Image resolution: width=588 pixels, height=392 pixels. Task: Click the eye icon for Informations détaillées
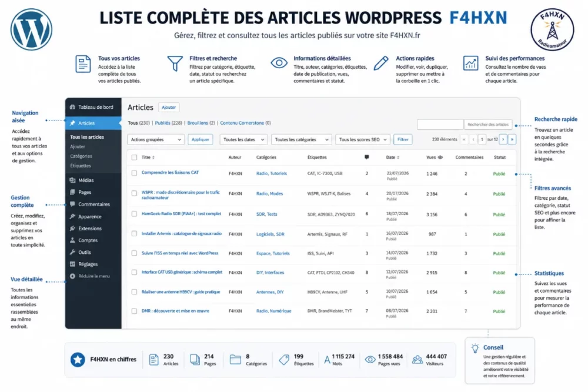[279, 62]
